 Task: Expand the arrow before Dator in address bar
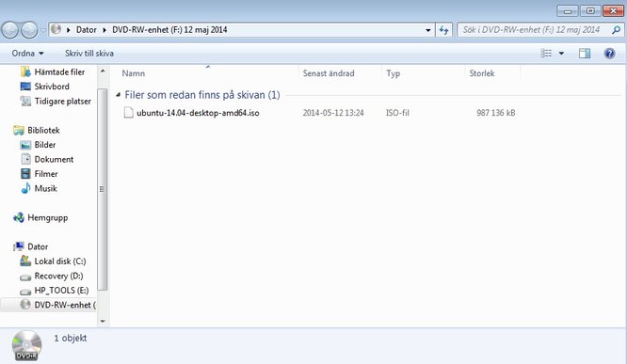pos(69,30)
